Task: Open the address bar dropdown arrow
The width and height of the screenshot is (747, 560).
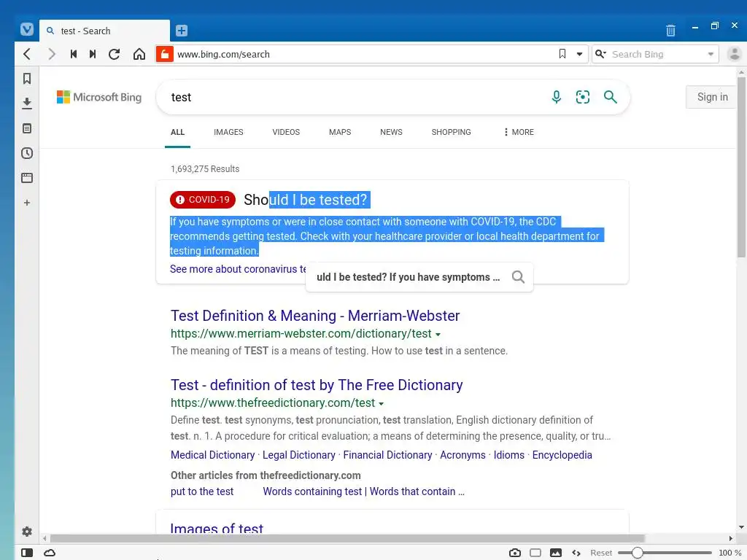Action: coord(579,54)
